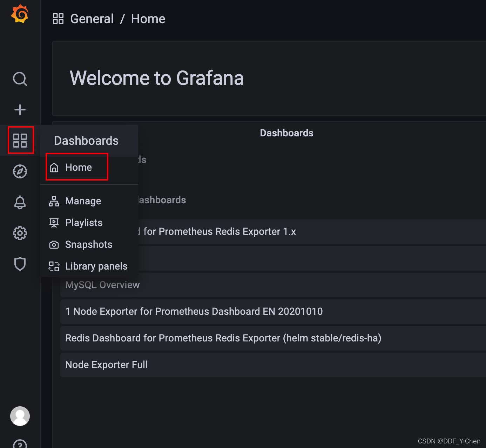Open Playlists from the Dashboards menu
The height and width of the screenshot is (448, 486).
tap(84, 223)
